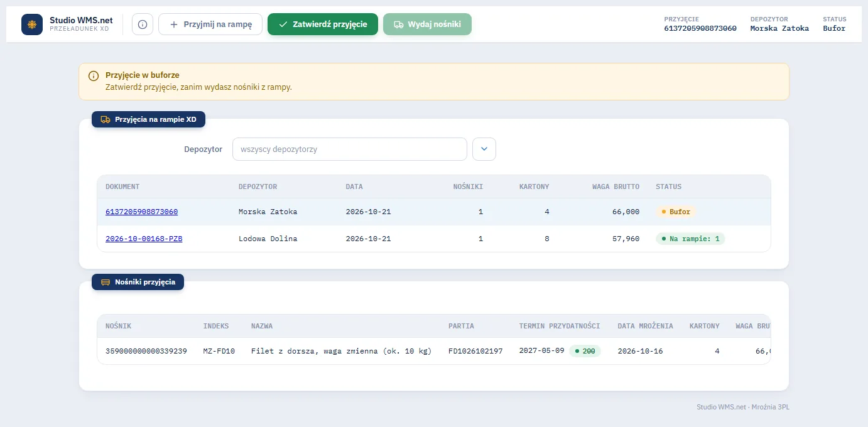This screenshot has width=868, height=427.
Task: Click the Bufor status badge in the table
Action: 676,212
